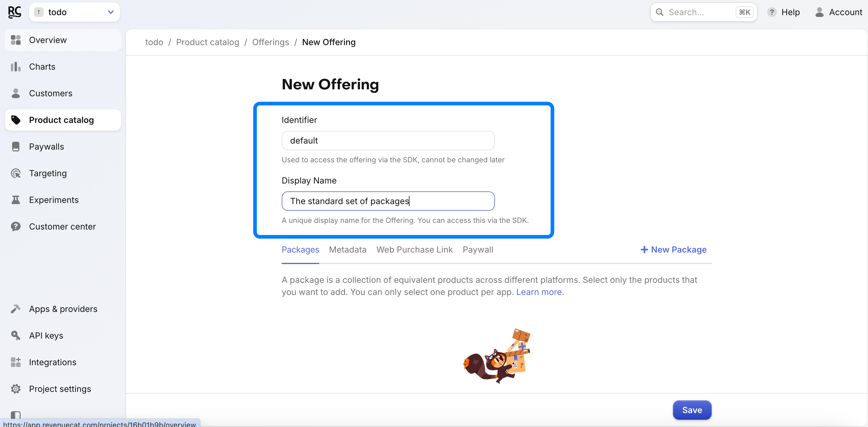The image size is (868, 427).
Task: Click the Integrations icon
Action: pos(15,362)
